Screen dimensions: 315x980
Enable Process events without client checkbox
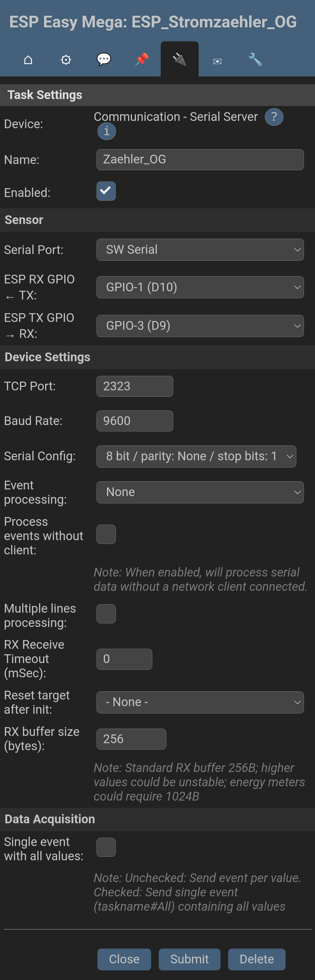pyautogui.click(x=106, y=534)
